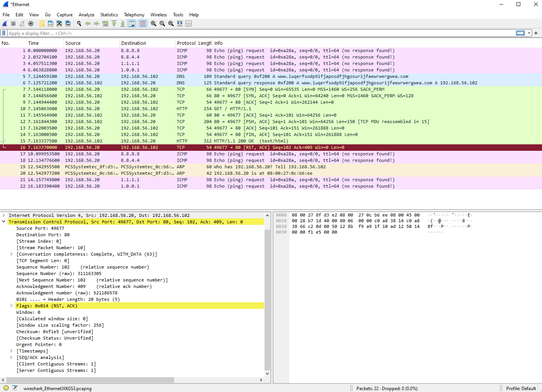Expand Conversation completeness tree item
Image resolution: width=542 pixels, height=392 pixels.
coord(11,254)
